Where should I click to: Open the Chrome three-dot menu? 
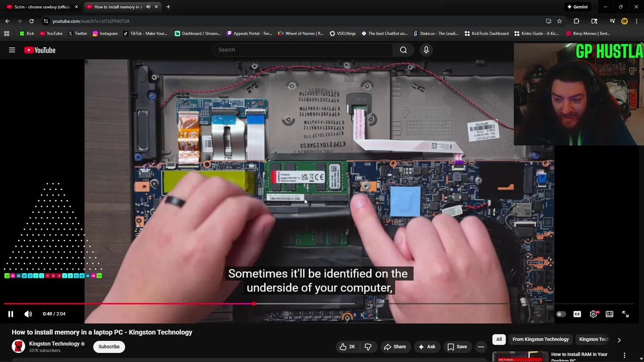(x=637, y=21)
